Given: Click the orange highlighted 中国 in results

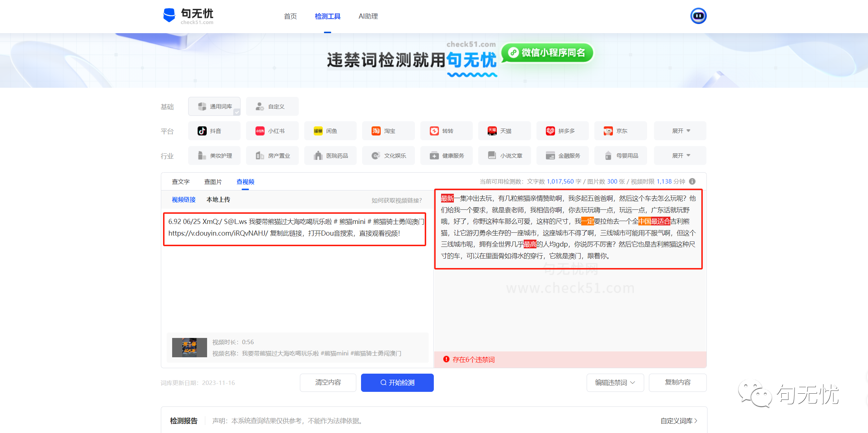Looking at the screenshot, I should tap(645, 221).
